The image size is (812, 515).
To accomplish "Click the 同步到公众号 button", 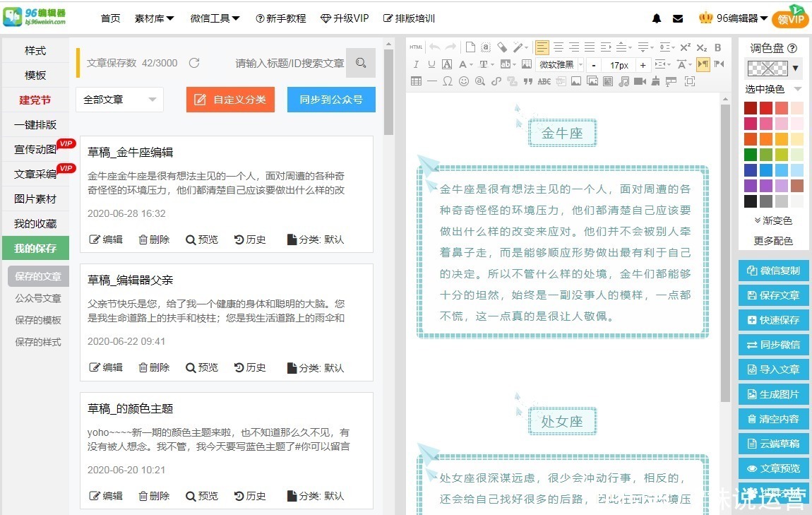I will pos(331,100).
